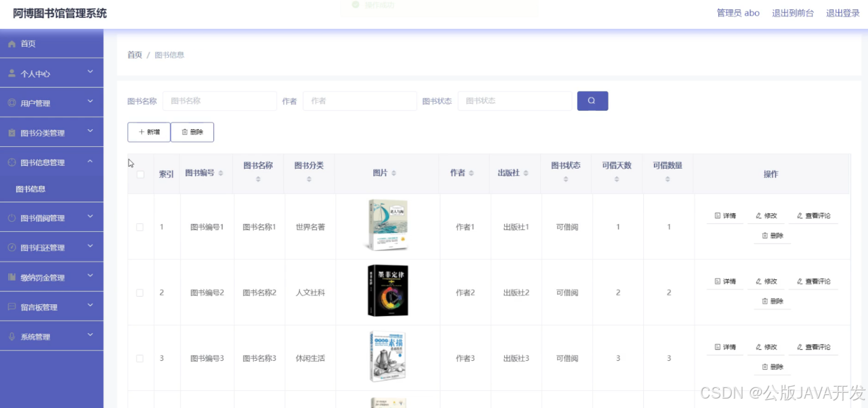Open 详情 for 图书名称3 row
Screen dimensions: 868x408
pos(725,347)
